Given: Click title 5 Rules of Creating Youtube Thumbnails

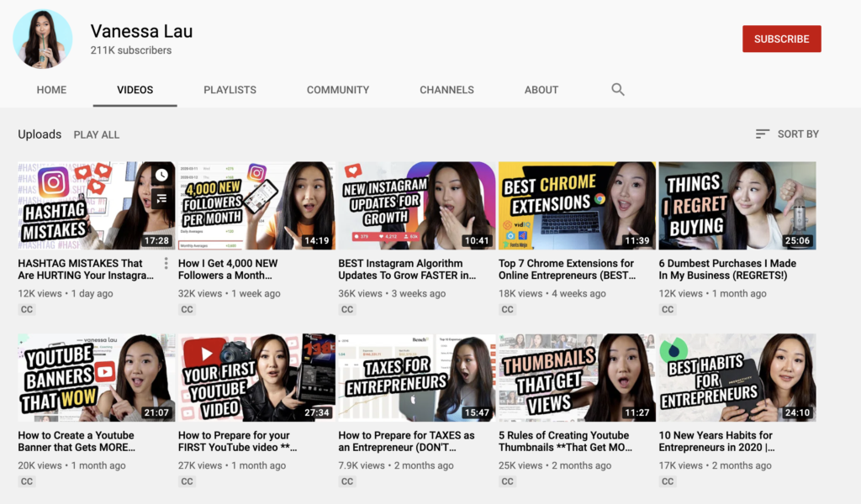Looking at the screenshot, I should 566,442.
